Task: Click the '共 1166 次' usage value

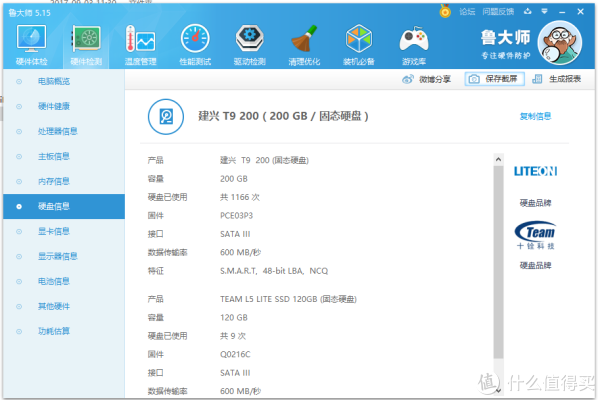Action: tap(240, 197)
